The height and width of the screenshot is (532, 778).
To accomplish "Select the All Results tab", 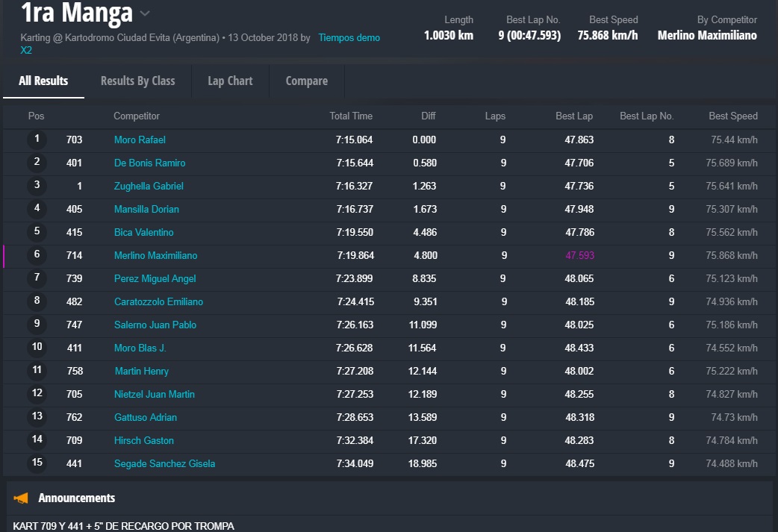I will (x=43, y=81).
